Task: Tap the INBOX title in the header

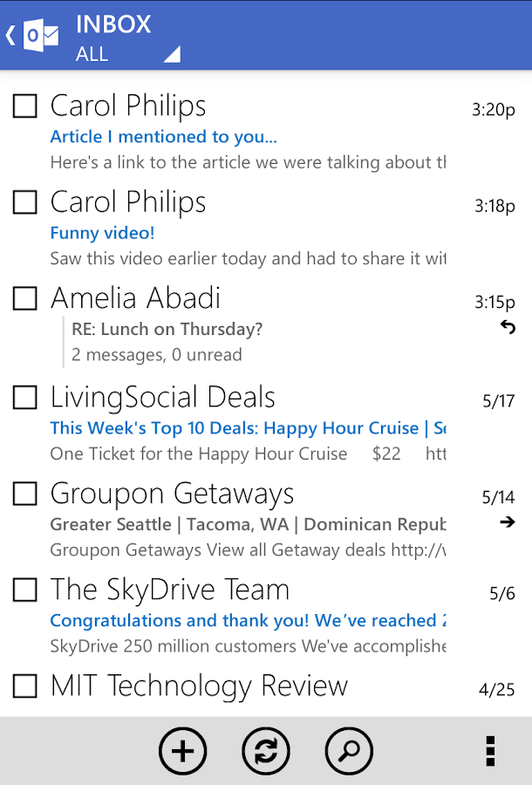Action: 113,24
